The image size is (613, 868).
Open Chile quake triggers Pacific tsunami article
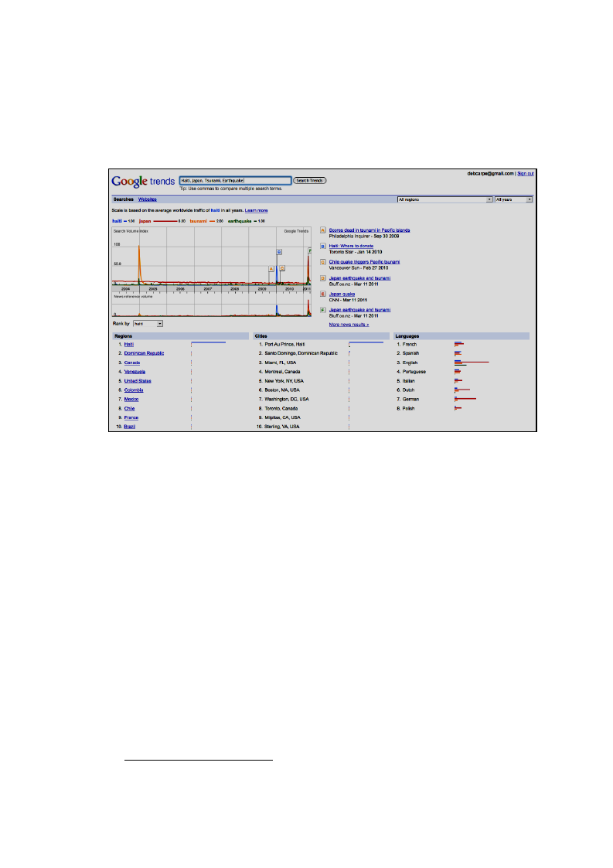point(364,262)
